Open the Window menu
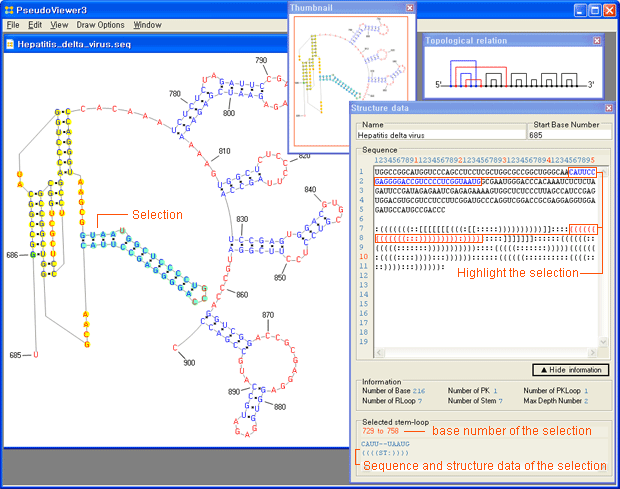Viewport: 620px width, 489px height. point(147,24)
